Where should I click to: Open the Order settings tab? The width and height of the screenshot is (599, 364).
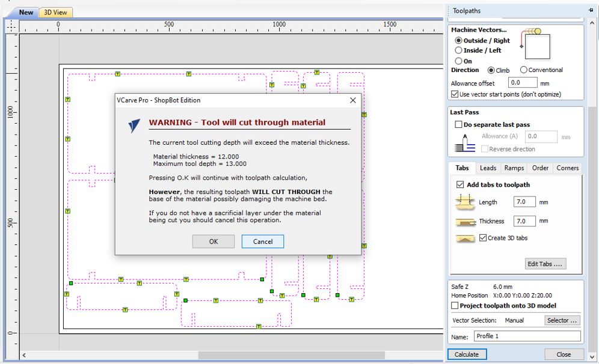[540, 168]
